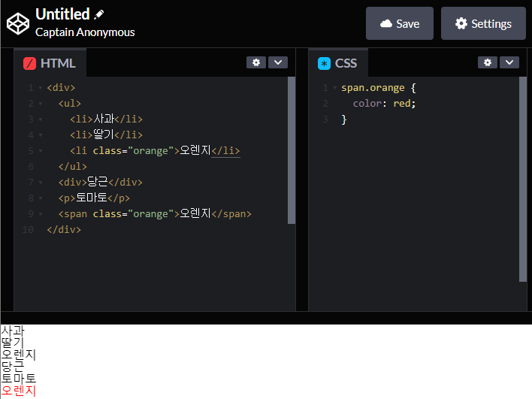Click the <div>당근</div> code line
Image resolution: width=532 pixels, height=399 pixels.
[x=100, y=182]
